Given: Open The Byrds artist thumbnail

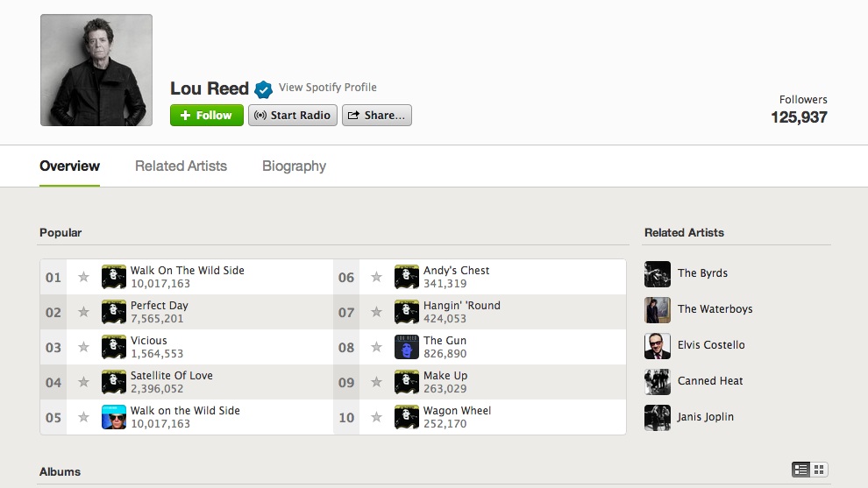Looking at the screenshot, I should coord(658,273).
